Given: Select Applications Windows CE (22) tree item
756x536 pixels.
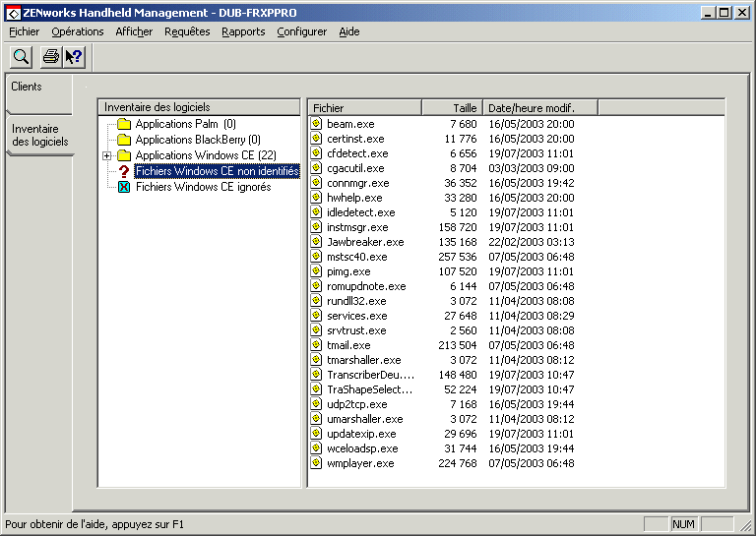Looking at the screenshot, I should point(206,155).
